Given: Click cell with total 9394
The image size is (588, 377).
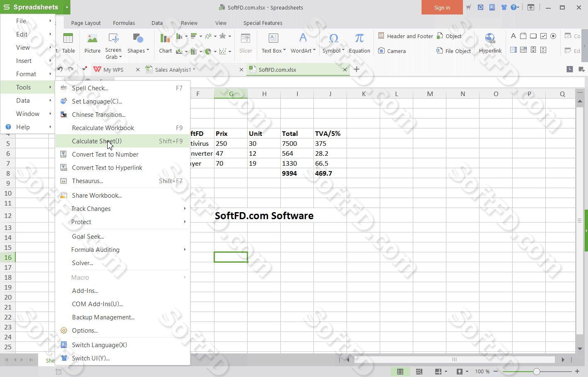Looking at the screenshot, I should pos(297,173).
